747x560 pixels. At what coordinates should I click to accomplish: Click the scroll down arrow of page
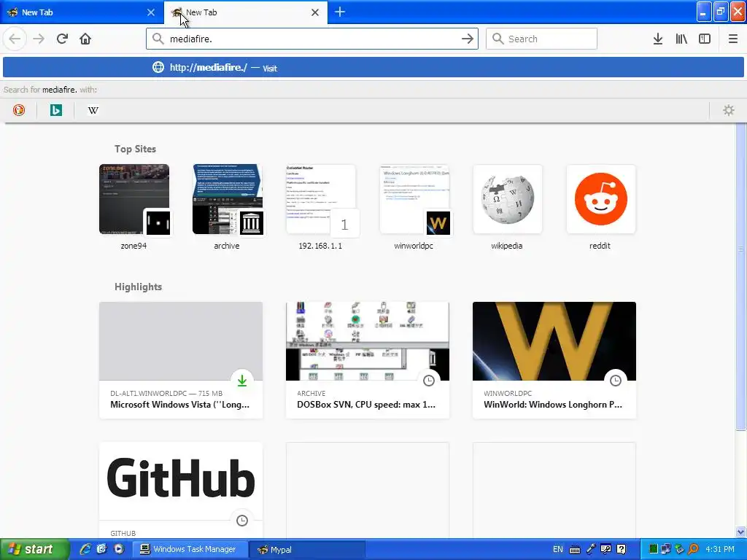[x=741, y=532]
